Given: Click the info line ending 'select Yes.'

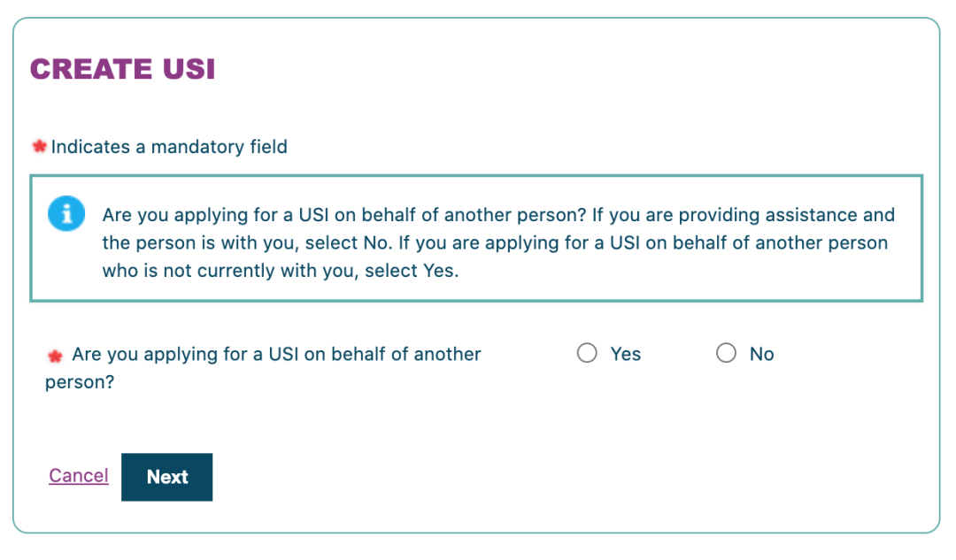Looking at the screenshot, I should (281, 271).
